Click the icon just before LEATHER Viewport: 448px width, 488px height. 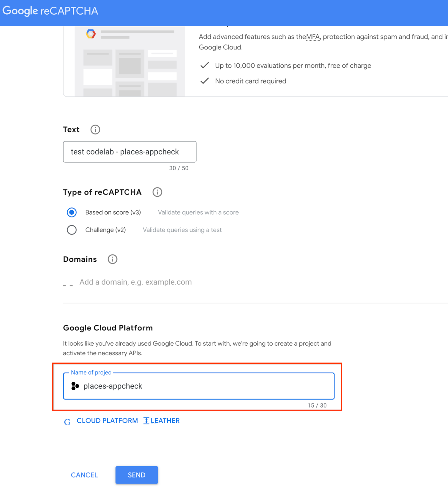click(x=146, y=421)
